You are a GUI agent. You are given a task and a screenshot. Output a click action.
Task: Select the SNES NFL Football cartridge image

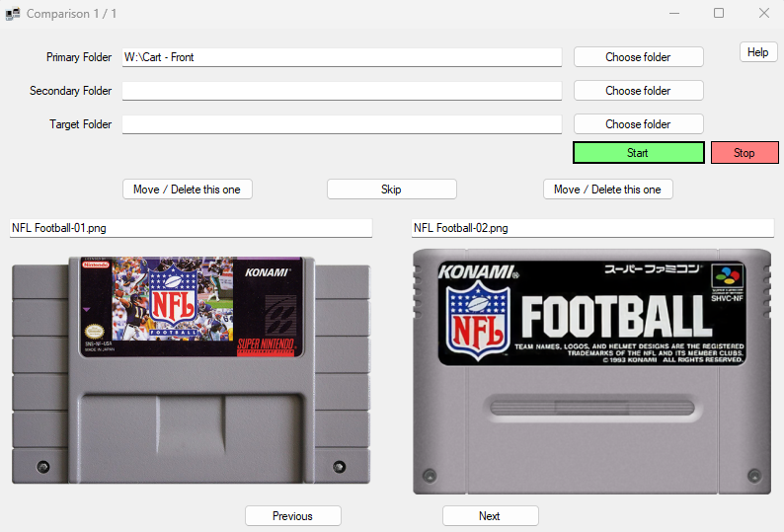point(191,370)
